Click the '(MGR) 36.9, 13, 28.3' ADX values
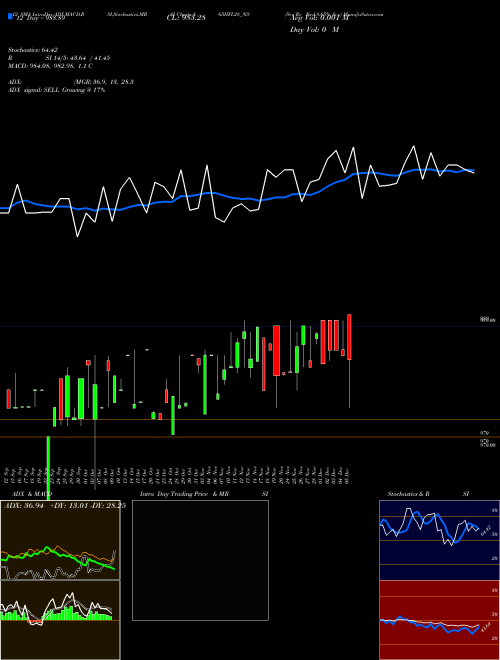 tap(104, 82)
